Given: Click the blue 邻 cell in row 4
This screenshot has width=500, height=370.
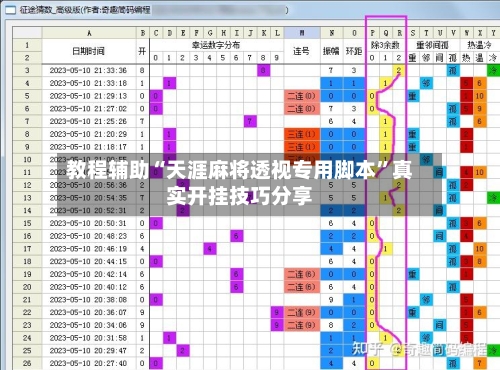Looking at the screenshot, I should [426, 83].
